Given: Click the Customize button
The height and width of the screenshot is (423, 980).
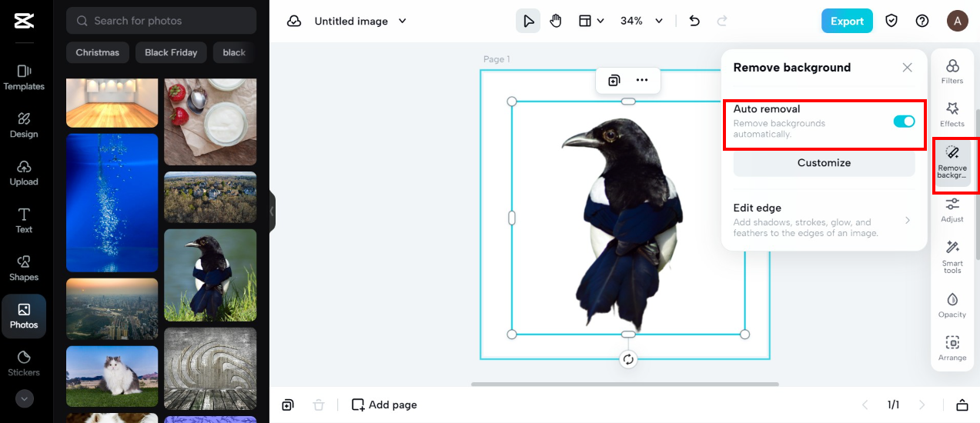Looking at the screenshot, I should 824,163.
